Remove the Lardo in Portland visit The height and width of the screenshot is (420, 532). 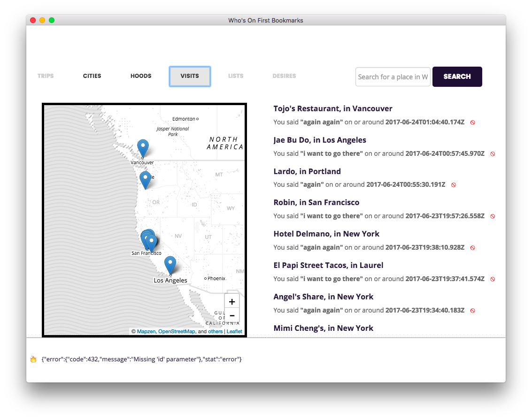pos(453,185)
